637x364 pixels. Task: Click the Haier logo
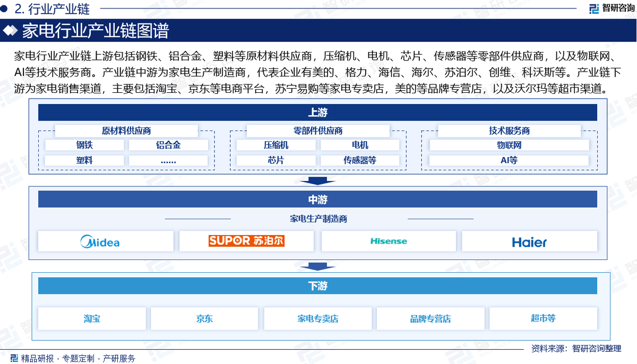pyautogui.click(x=529, y=242)
